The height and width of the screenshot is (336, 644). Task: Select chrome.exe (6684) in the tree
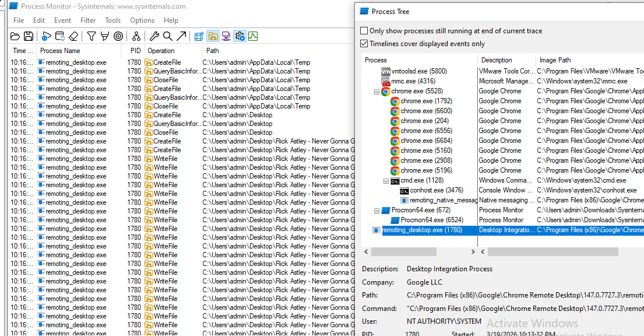tap(426, 140)
